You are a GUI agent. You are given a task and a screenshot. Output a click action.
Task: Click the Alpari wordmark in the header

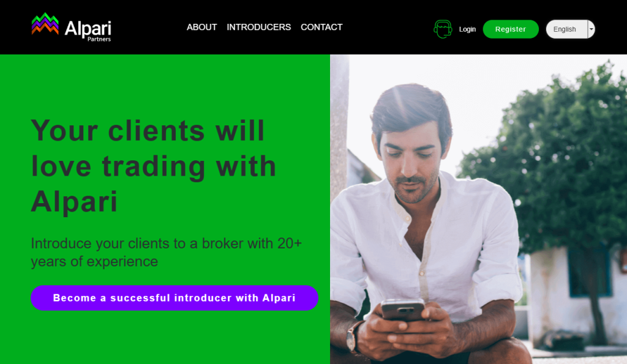88,28
